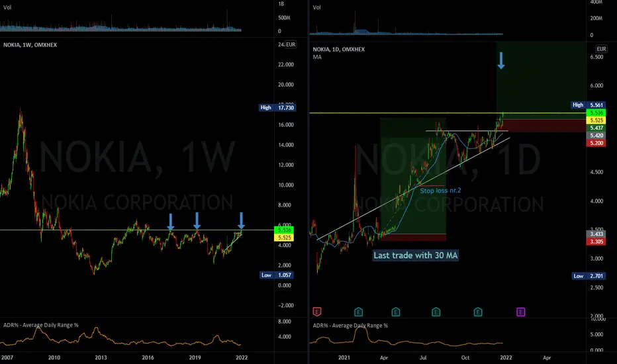The height and width of the screenshot is (364, 617).
Task: Click the MA indicator label on daily chart
Action: (x=317, y=57)
